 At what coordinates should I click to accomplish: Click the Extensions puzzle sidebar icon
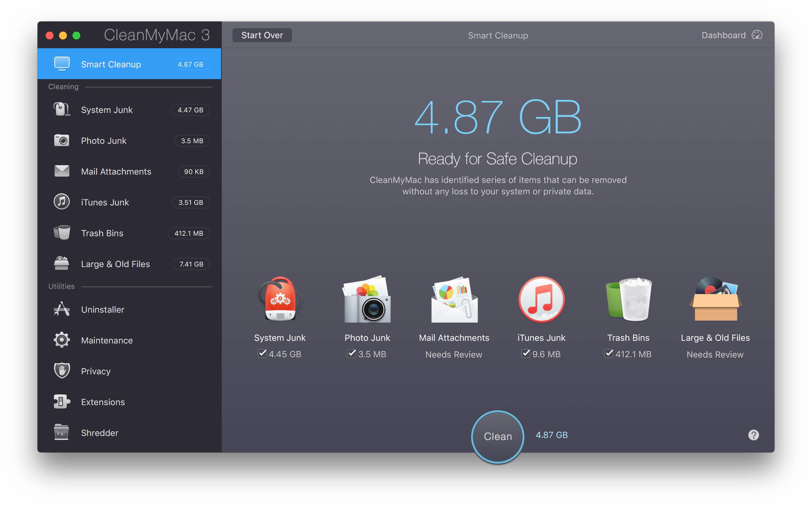[62, 401]
